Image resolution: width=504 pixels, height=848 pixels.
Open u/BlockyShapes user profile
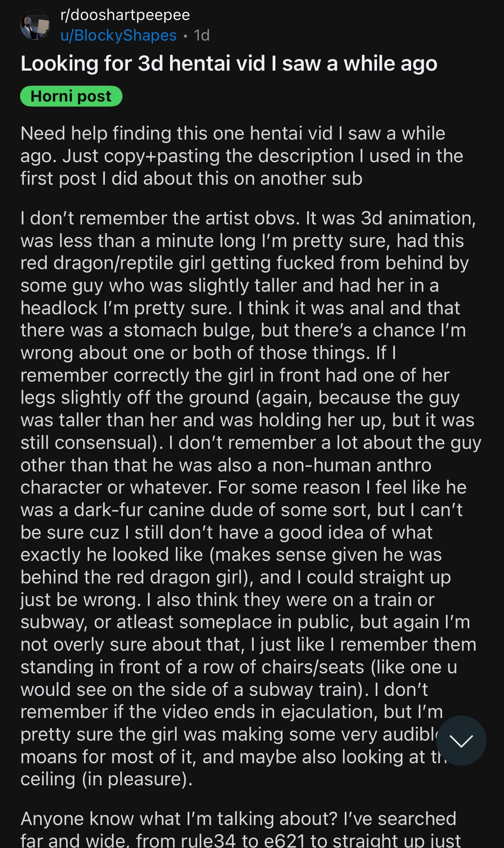pos(118,36)
